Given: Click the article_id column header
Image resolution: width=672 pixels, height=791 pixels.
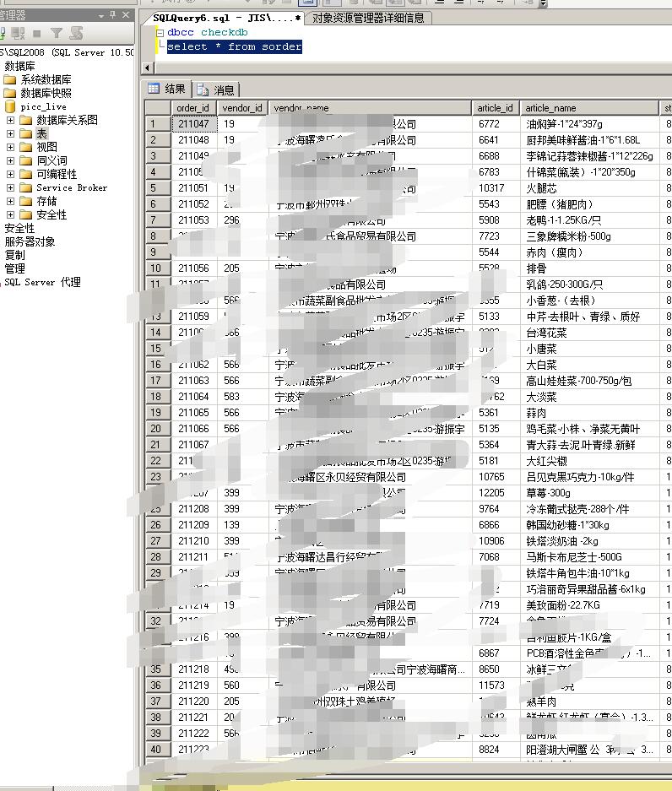Looking at the screenshot, I should point(496,108).
